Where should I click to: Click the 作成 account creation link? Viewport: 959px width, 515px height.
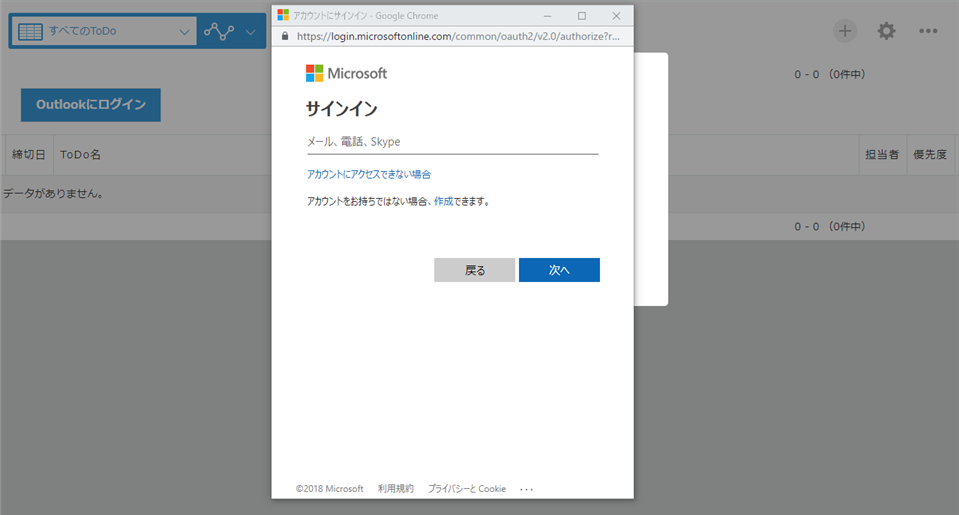click(443, 201)
